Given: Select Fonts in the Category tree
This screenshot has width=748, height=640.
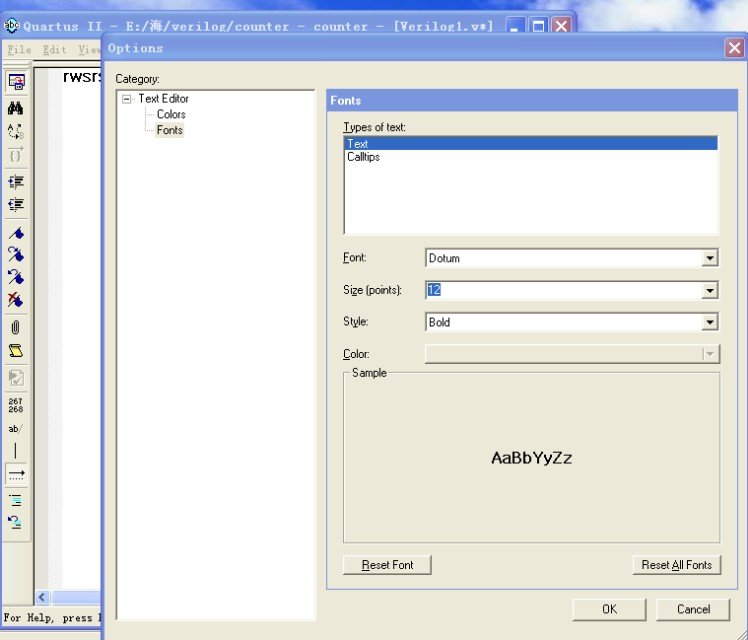Looking at the screenshot, I should coord(170,130).
